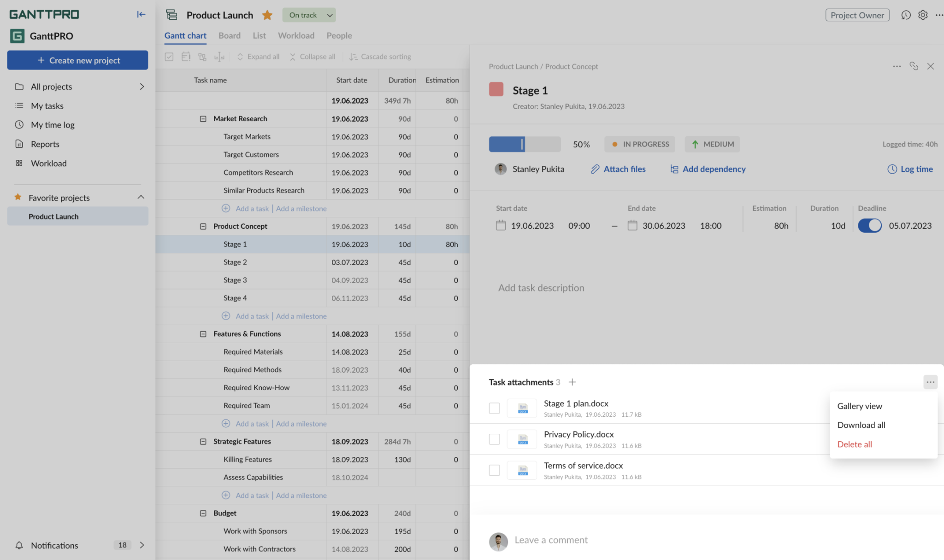Image resolution: width=944 pixels, height=560 pixels.
Task: Add attachment with plus icon beside Task attachments
Action: point(572,382)
